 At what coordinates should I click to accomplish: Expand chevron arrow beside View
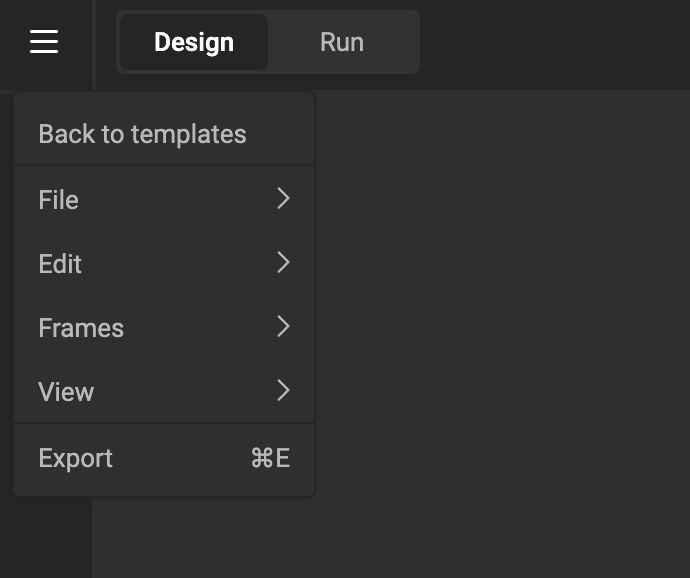click(284, 390)
